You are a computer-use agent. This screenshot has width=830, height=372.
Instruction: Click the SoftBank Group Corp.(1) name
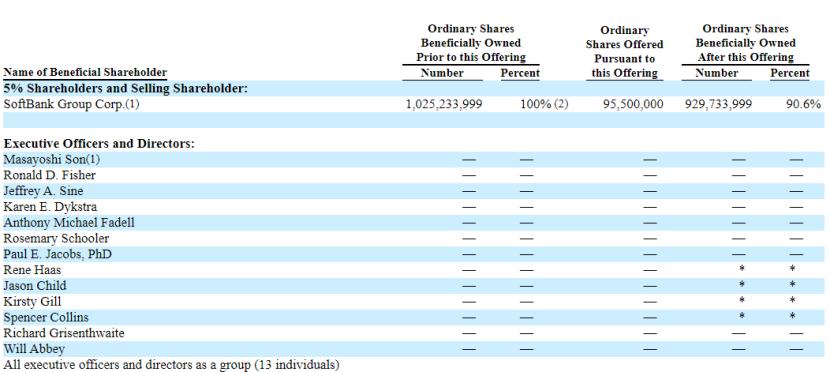pos(71,104)
